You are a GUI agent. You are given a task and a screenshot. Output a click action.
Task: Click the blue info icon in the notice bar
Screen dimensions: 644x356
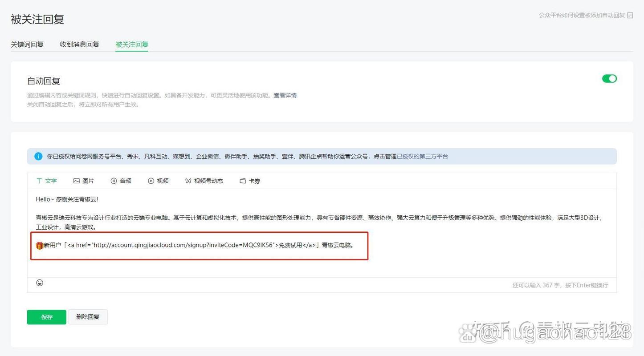point(39,156)
